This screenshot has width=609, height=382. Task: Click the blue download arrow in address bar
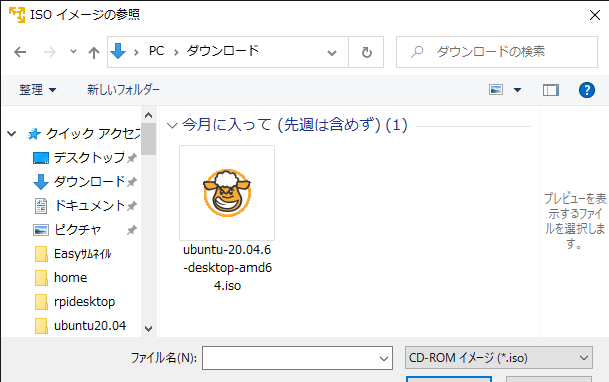click(118, 51)
